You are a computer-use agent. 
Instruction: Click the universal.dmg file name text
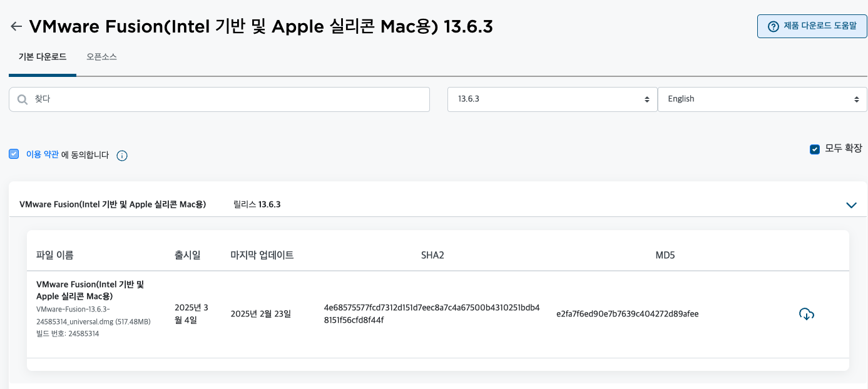pos(93,315)
